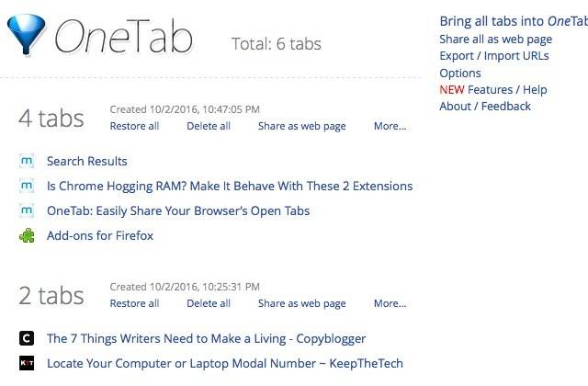Restore all in the 2 tabs group
This screenshot has width=588, height=386.
point(134,303)
